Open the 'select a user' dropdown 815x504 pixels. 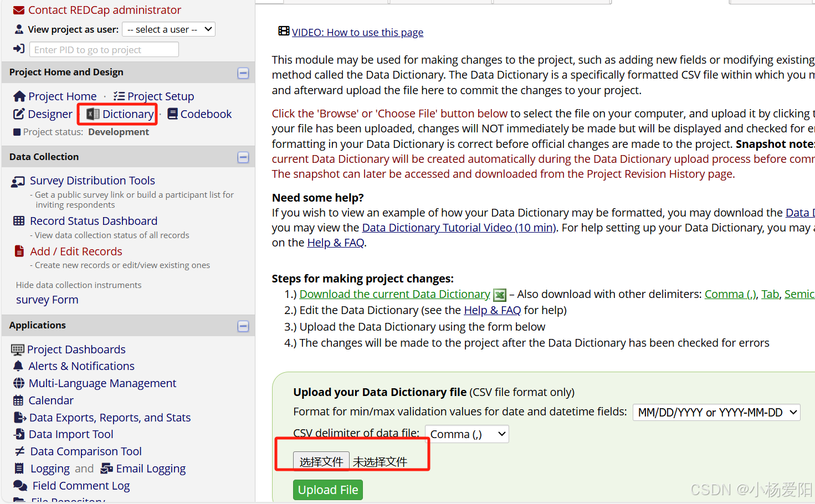pos(168,29)
